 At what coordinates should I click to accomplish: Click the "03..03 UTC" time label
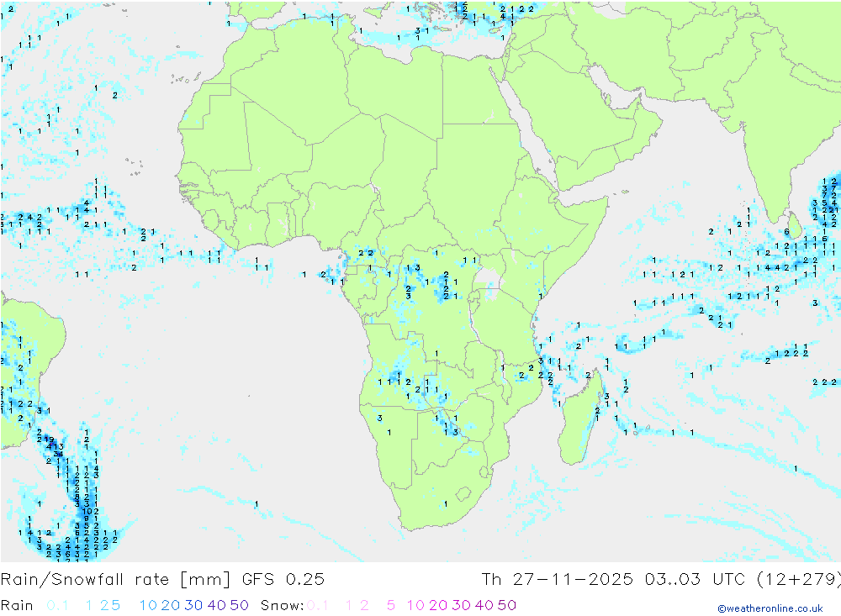pyautogui.click(x=696, y=580)
